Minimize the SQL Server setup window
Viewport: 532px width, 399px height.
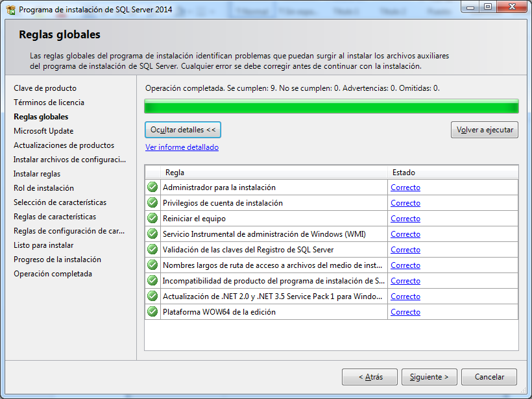(470, 7)
